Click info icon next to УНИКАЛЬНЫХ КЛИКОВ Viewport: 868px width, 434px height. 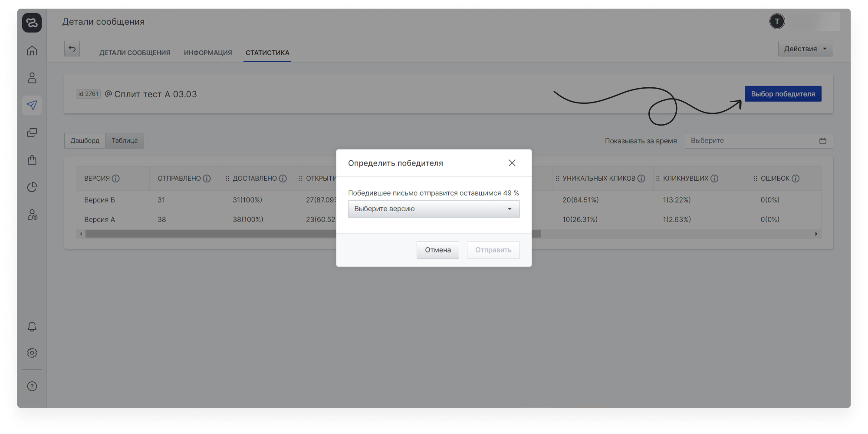pyautogui.click(x=641, y=179)
